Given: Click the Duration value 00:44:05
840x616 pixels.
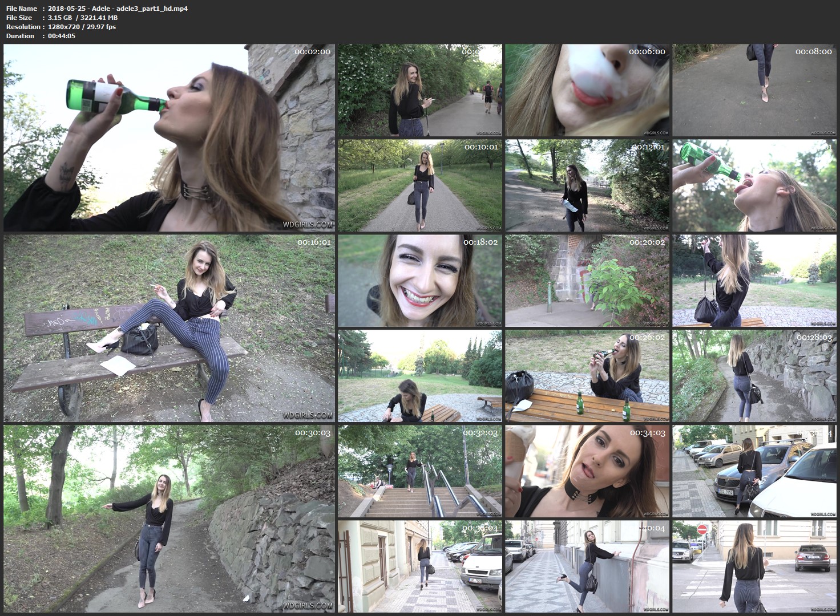Looking at the screenshot, I should pyautogui.click(x=61, y=36).
